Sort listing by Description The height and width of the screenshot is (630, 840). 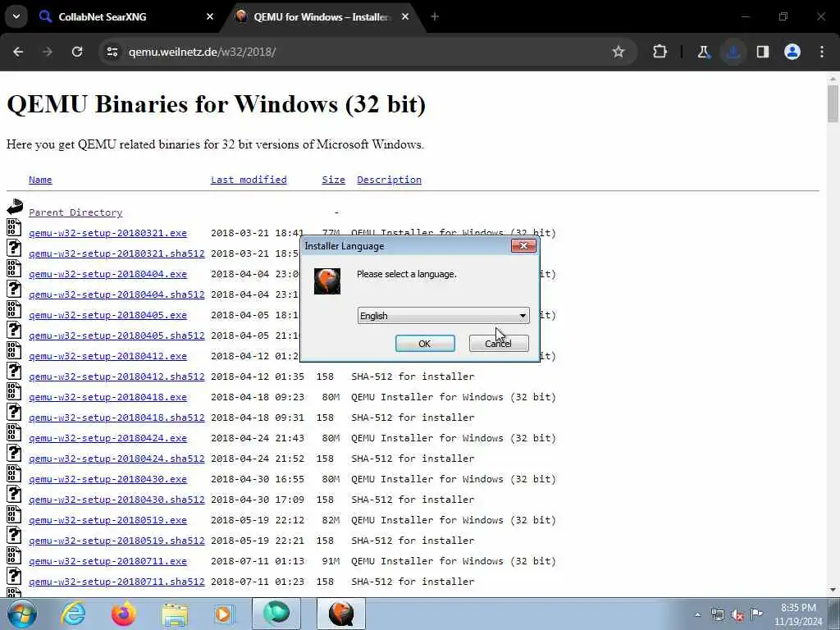[x=389, y=180]
